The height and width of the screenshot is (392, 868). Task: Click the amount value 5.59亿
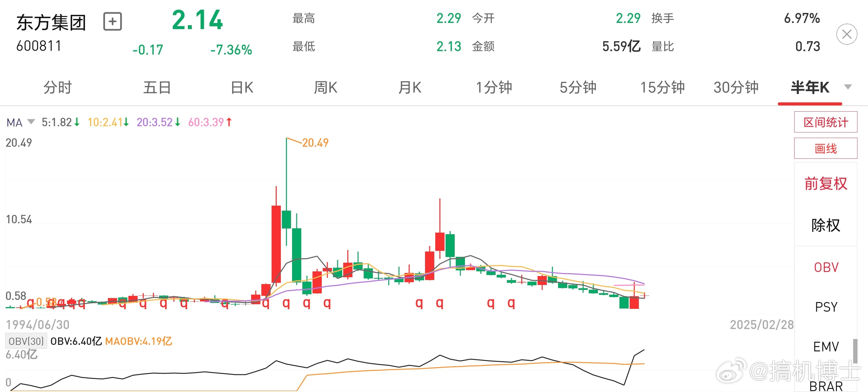[621, 46]
